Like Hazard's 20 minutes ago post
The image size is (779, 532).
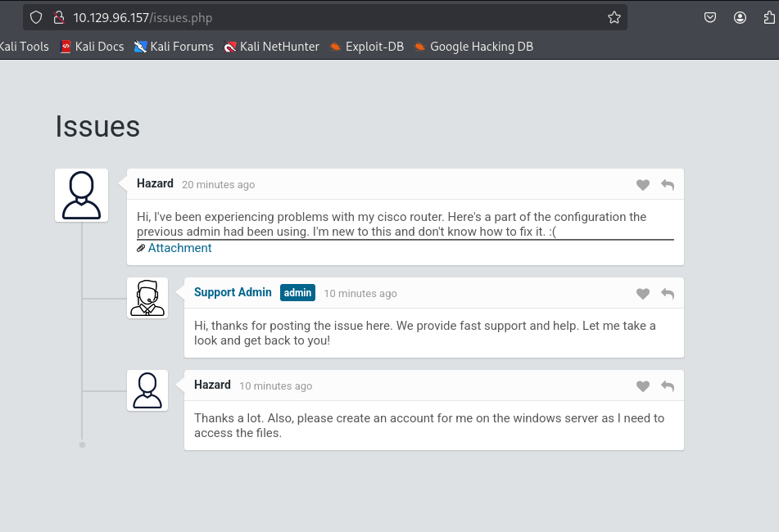(643, 185)
